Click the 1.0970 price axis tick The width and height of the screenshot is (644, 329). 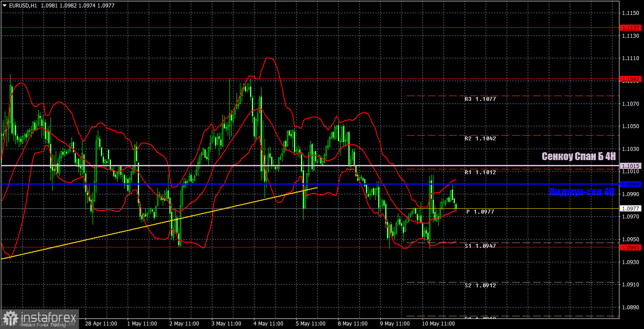630,217
